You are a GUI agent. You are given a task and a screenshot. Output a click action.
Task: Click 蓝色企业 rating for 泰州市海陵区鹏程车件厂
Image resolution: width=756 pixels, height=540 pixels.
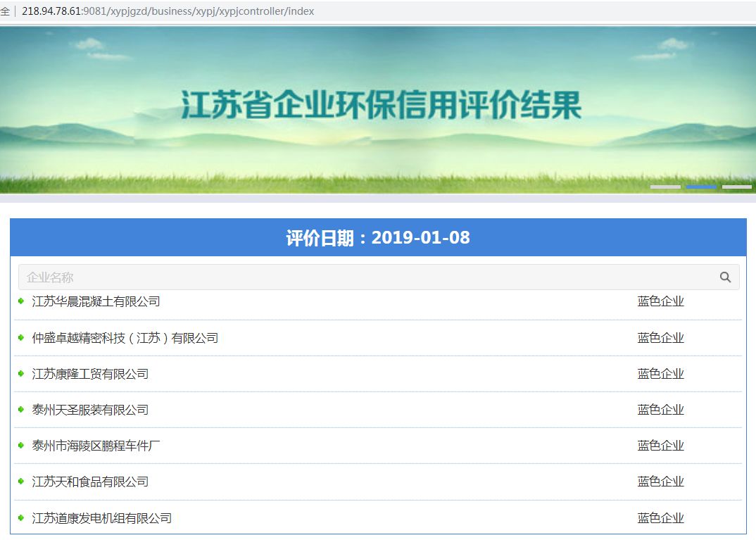660,446
